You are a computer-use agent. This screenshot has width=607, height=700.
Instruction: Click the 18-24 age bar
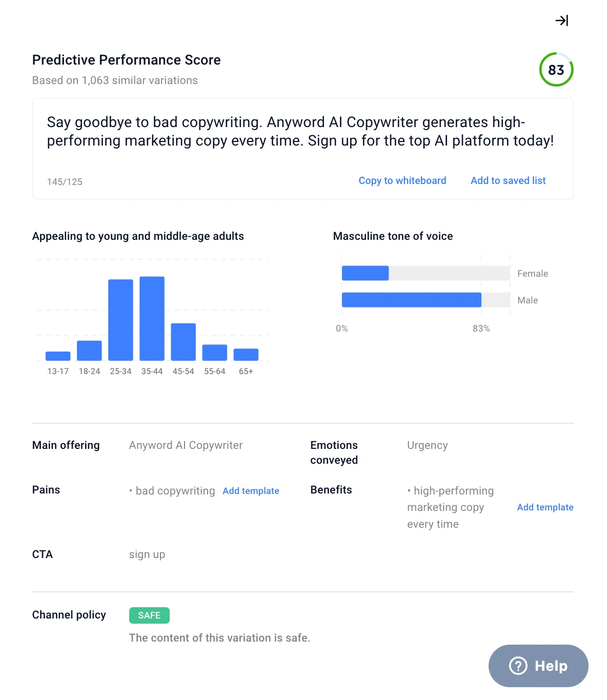[89, 351]
